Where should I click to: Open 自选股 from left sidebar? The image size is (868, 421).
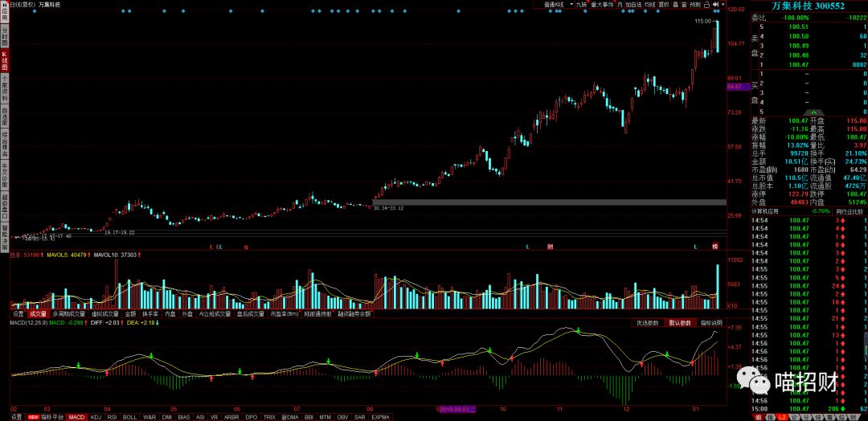click(x=5, y=116)
